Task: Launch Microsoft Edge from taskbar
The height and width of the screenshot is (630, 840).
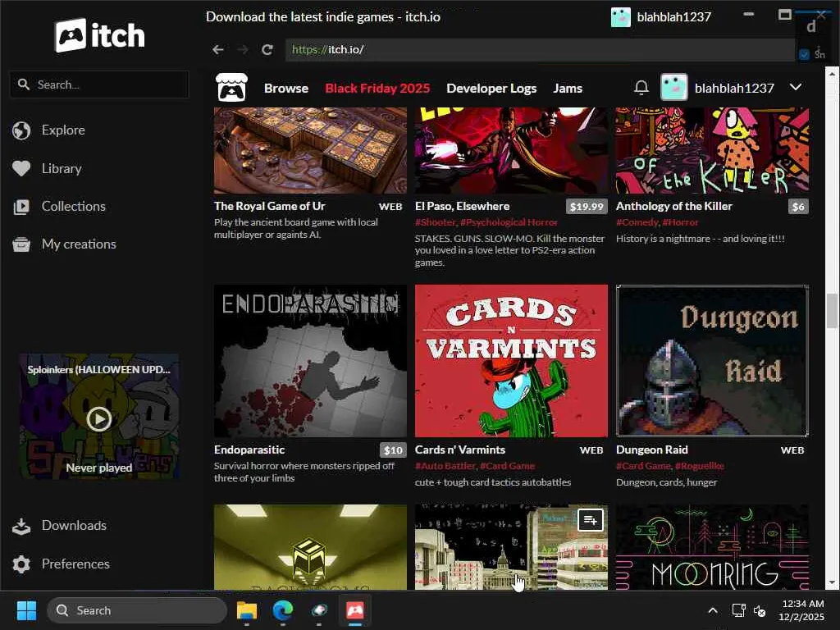Action: click(283, 610)
